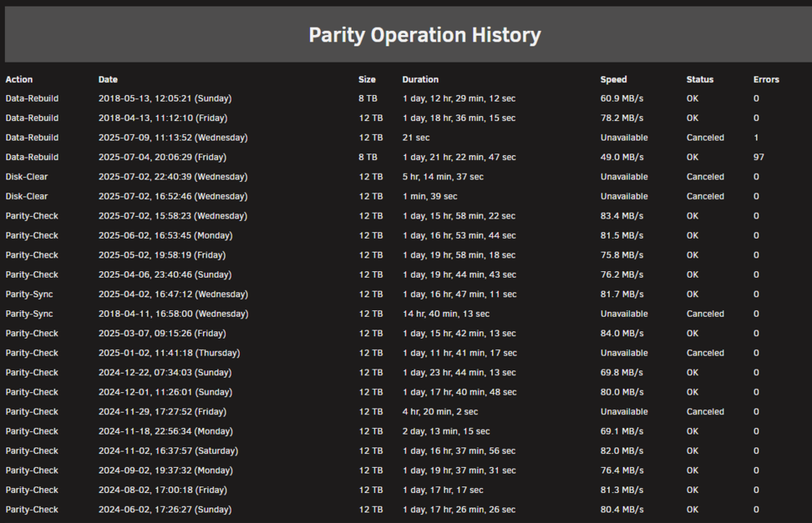
Task: Click date 2025-04-02, 16:47:12 (Wednesday)
Action: click(x=174, y=295)
